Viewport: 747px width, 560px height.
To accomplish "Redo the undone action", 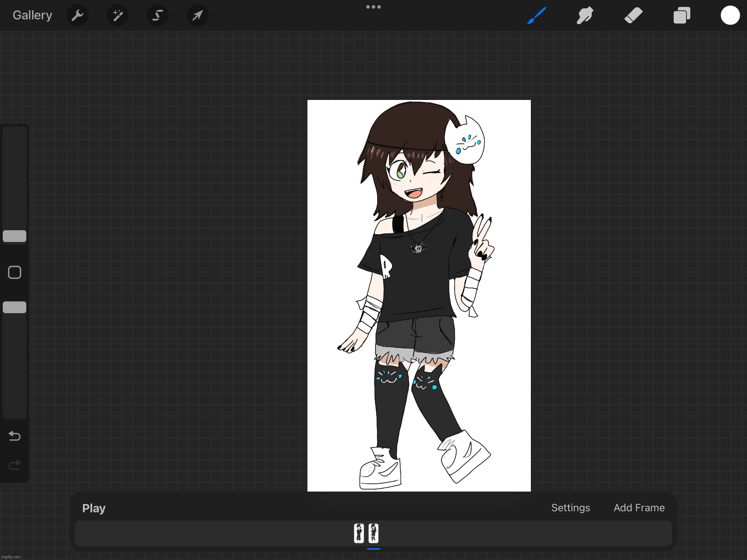I will click(15, 465).
